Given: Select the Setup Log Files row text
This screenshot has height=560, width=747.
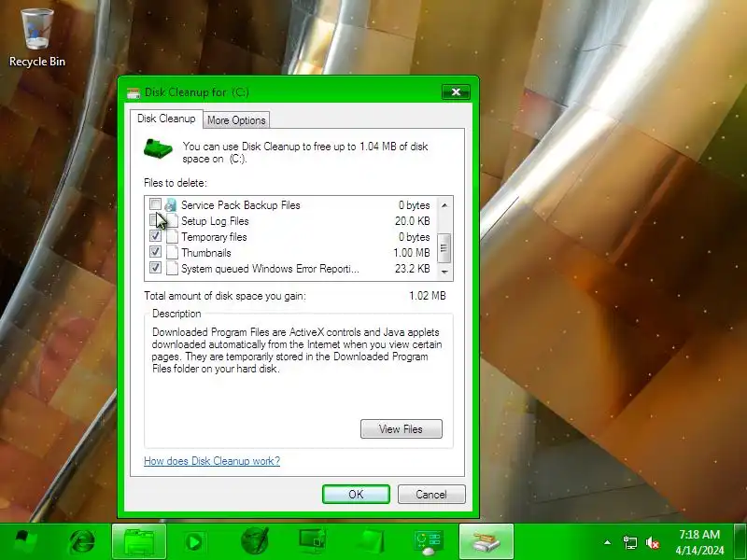Looking at the screenshot, I should [215, 221].
